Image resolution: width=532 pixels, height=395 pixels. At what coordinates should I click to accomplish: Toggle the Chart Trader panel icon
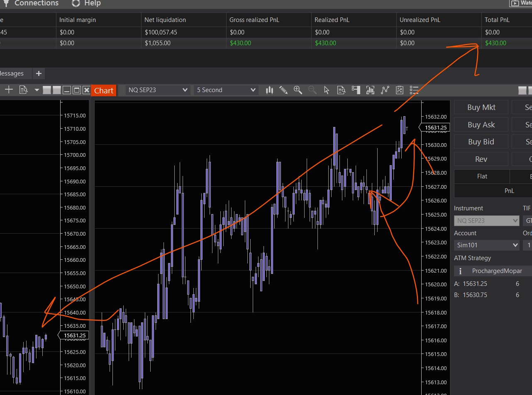[x=356, y=90]
